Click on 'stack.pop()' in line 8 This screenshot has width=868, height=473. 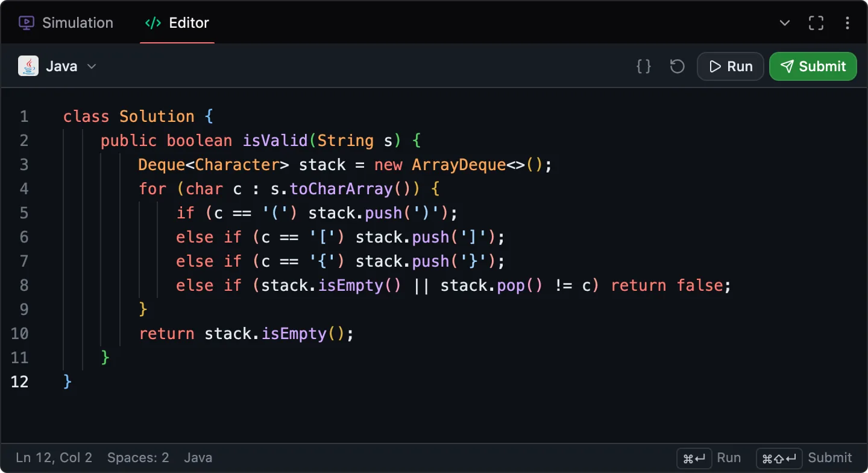pyautogui.click(x=492, y=285)
